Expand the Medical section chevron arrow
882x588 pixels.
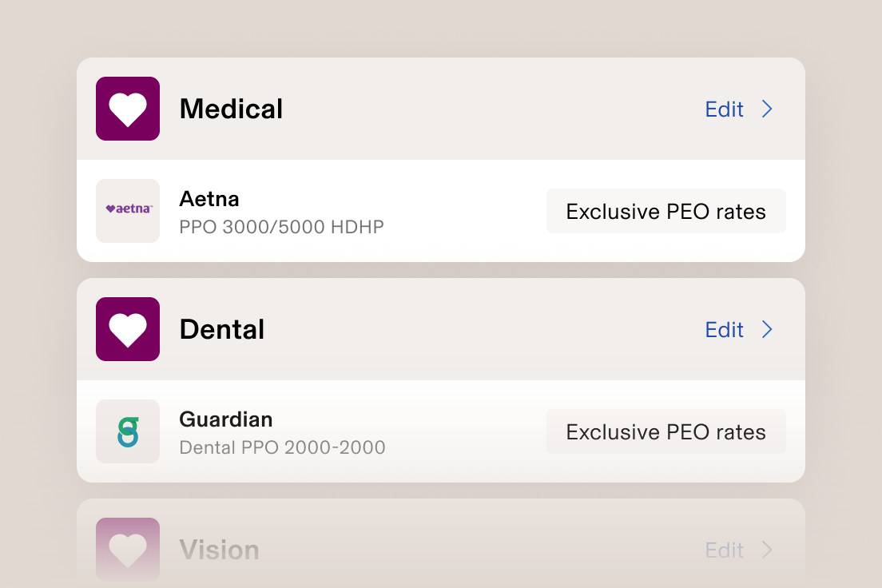767,109
